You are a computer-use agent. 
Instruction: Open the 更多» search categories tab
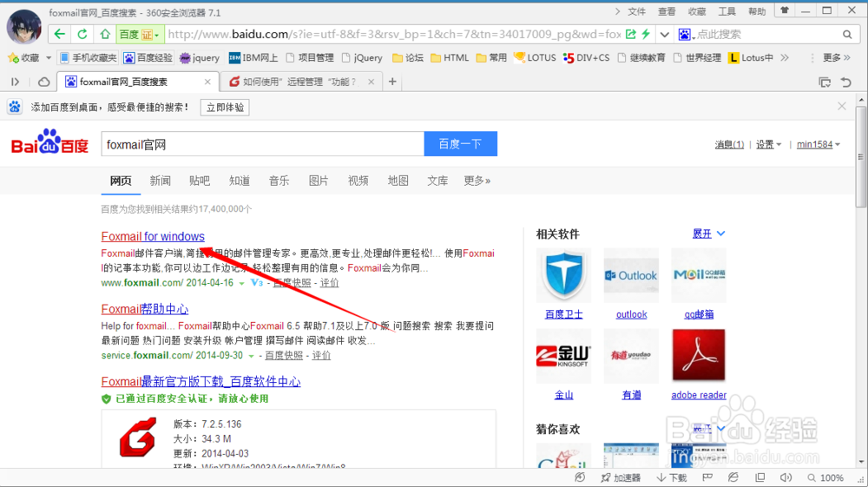point(477,181)
